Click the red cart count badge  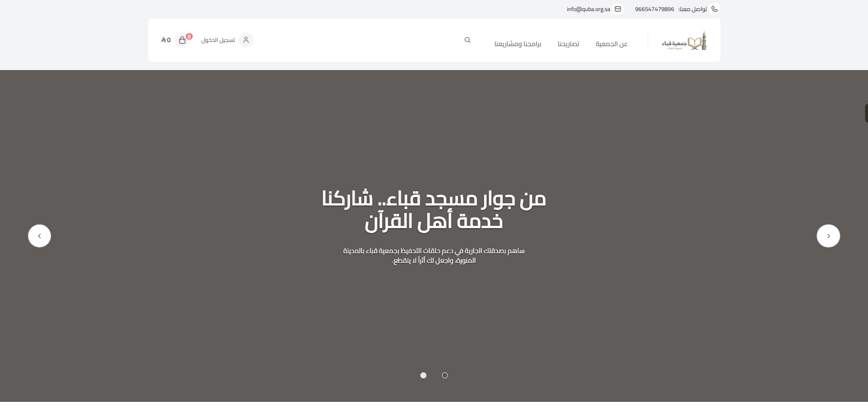click(x=189, y=36)
